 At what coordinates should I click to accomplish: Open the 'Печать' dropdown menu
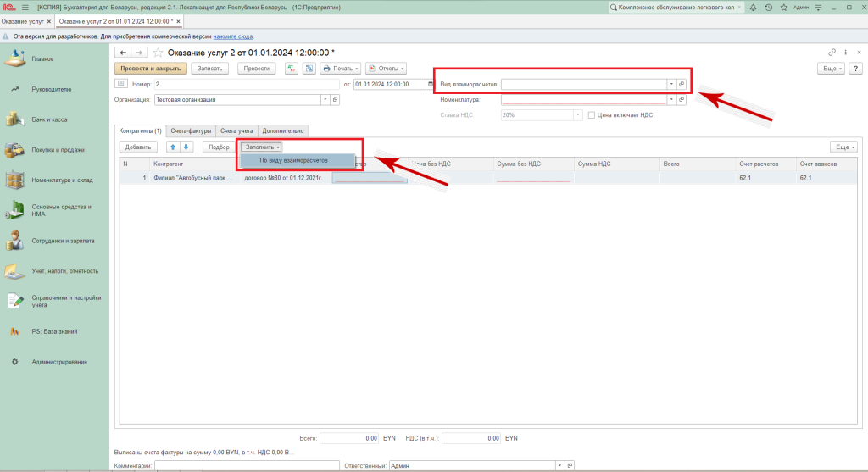pyautogui.click(x=341, y=69)
